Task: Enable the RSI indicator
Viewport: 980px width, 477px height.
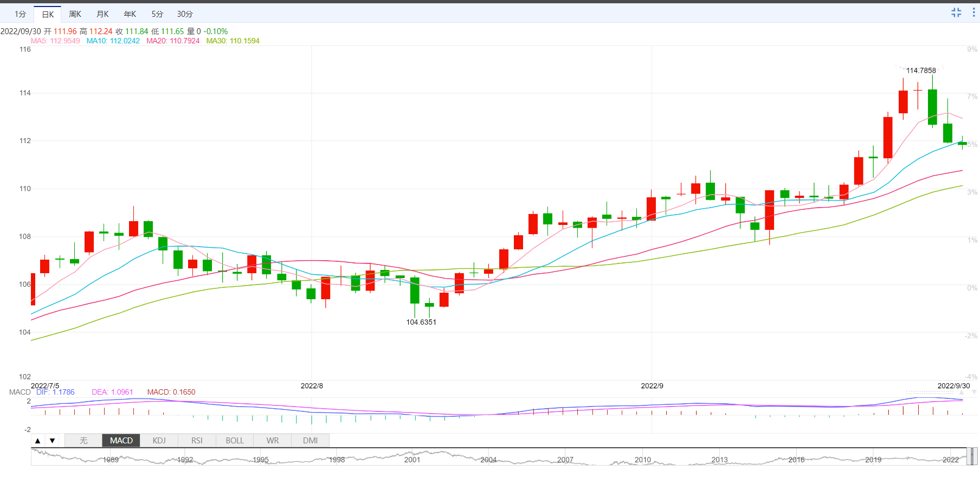Action: pos(197,441)
